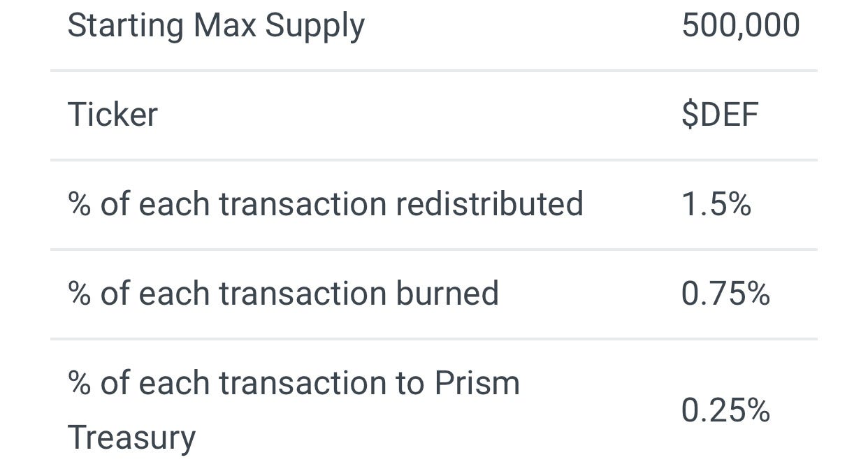Viewport: 868px width, 476px height.
Task: Click the divider line below Ticker row
Action: point(433,160)
